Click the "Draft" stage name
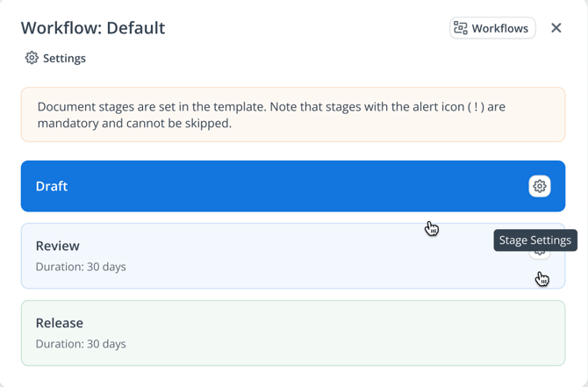Image resolution: width=588 pixels, height=387 pixels. pos(52,186)
